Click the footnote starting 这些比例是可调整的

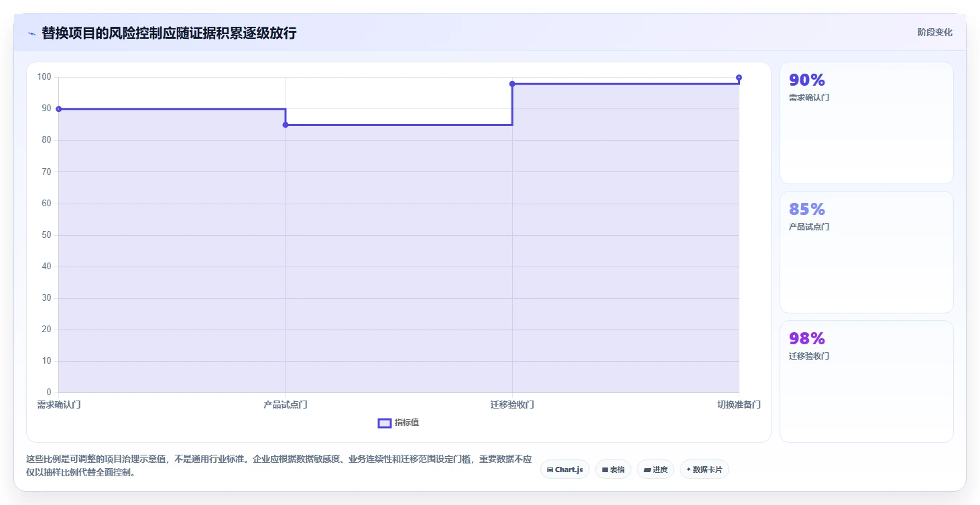[279, 465]
